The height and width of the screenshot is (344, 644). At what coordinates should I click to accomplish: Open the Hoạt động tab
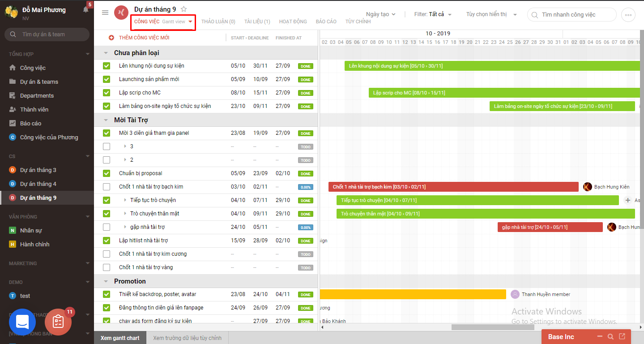pyautogui.click(x=293, y=21)
